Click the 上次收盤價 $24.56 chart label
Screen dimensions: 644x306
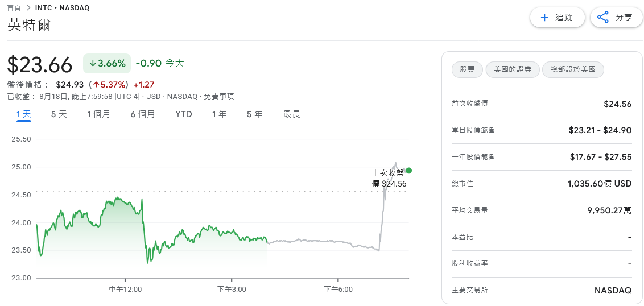tap(389, 178)
